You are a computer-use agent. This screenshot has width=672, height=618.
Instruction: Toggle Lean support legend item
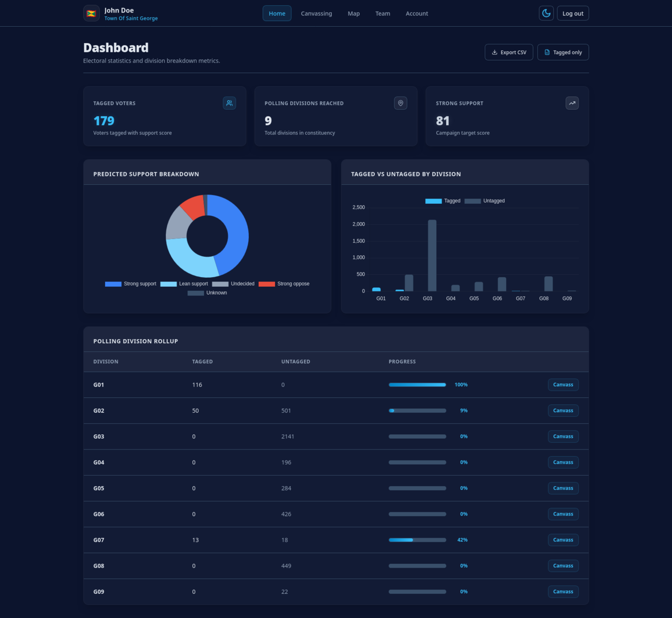[x=184, y=284]
